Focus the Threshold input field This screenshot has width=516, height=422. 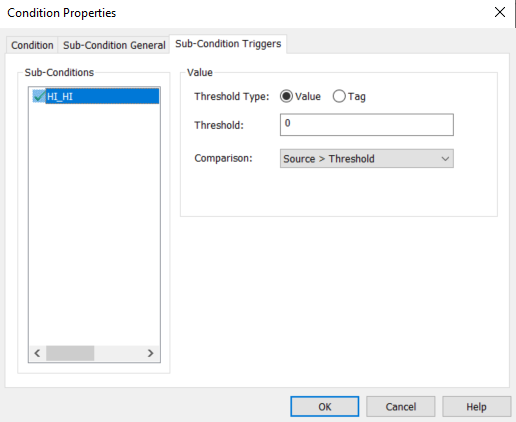(x=367, y=125)
